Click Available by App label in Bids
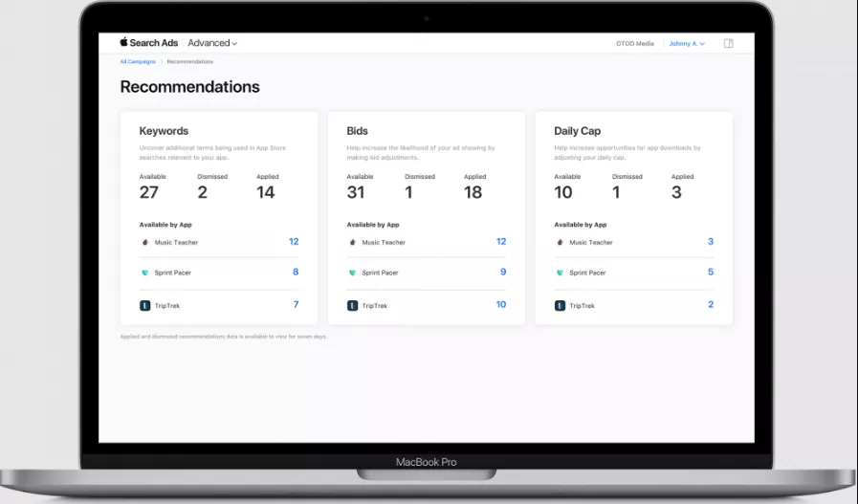This screenshot has width=858, height=504. point(373,225)
